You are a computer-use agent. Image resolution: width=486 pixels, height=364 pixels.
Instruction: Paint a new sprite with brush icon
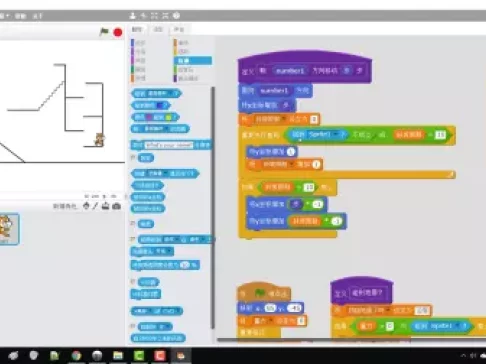(95, 206)
